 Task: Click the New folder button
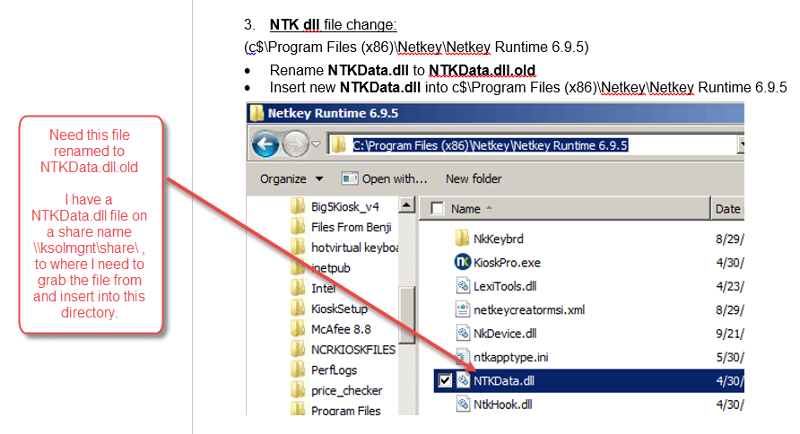pos(473,179)
